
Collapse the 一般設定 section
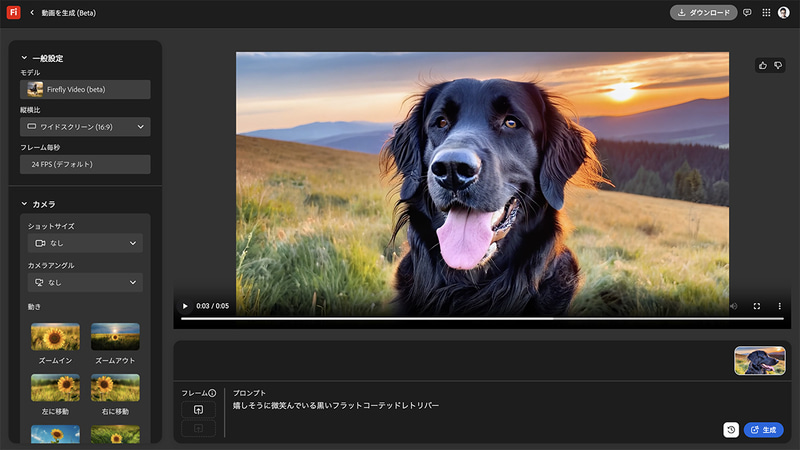24,58
